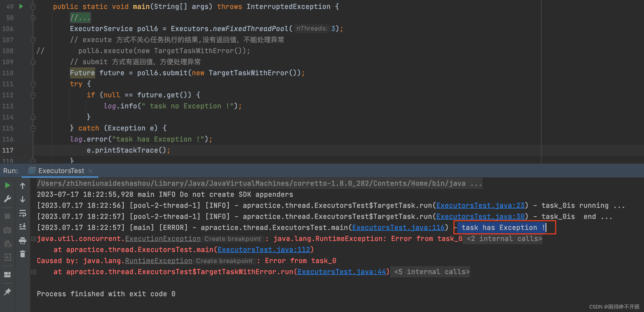Collapse main method fold marker at line 49
The width and height of the screenshot is (644, 312).
33,7
